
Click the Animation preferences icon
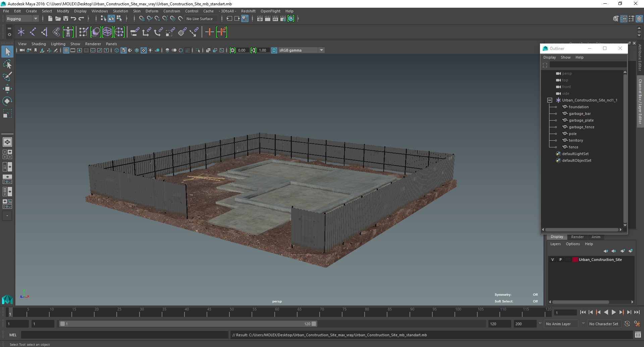[637, 324]
